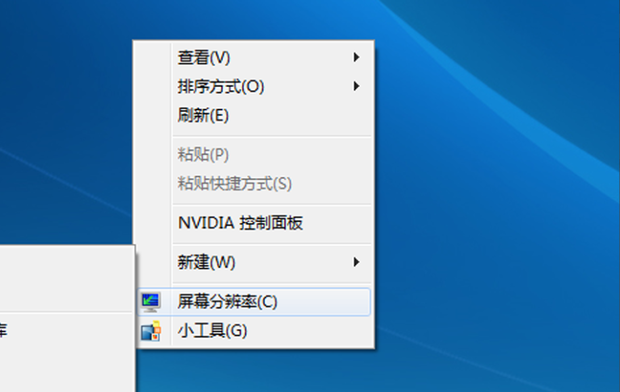Expand the arrow beside 新建(W)
Image resolution: width=620 pixels, height=392 pixels.
click(x=356, y=262)
